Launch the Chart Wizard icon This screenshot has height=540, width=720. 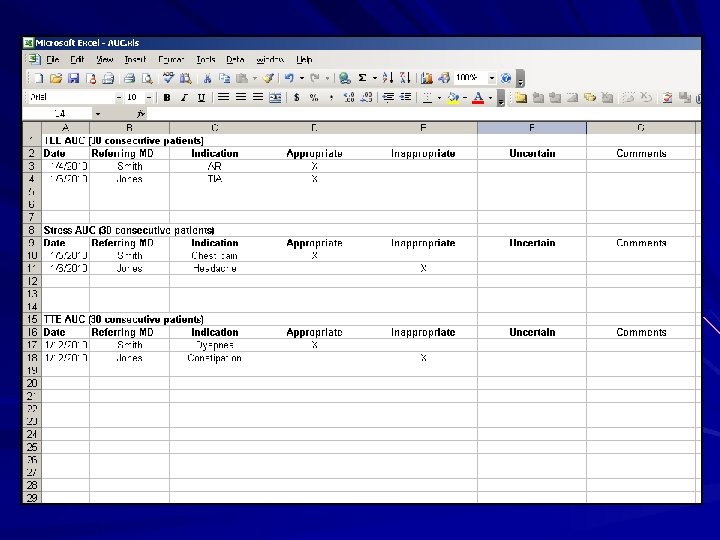[x=427, y=79]
